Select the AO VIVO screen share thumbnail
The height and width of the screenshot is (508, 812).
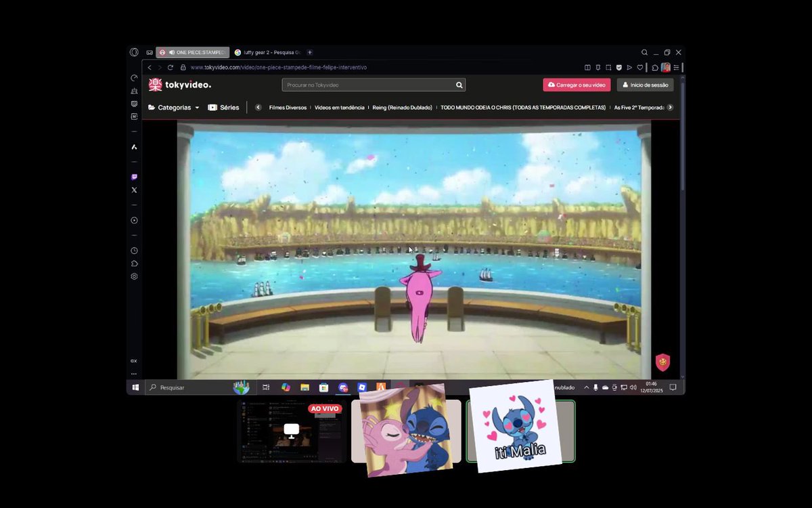click(x=292, y=431)
